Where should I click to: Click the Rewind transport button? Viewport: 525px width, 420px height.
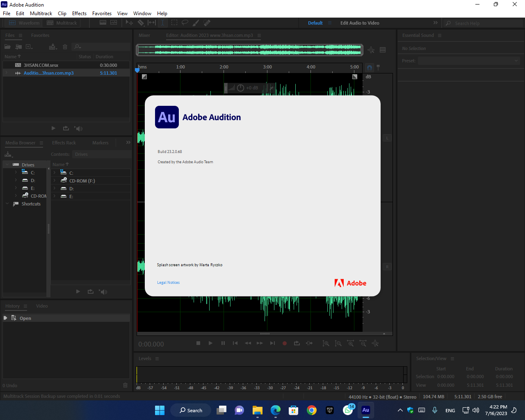click(x=248, y=343)
